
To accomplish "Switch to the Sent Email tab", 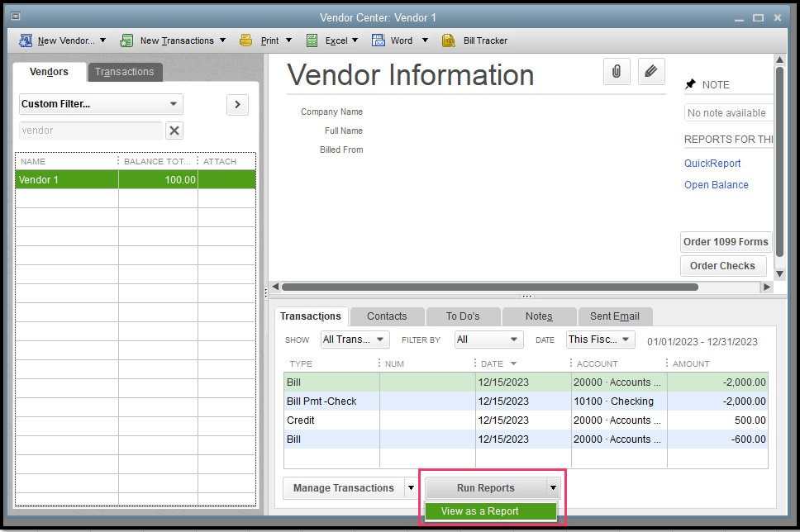I will tap(614, 316).
